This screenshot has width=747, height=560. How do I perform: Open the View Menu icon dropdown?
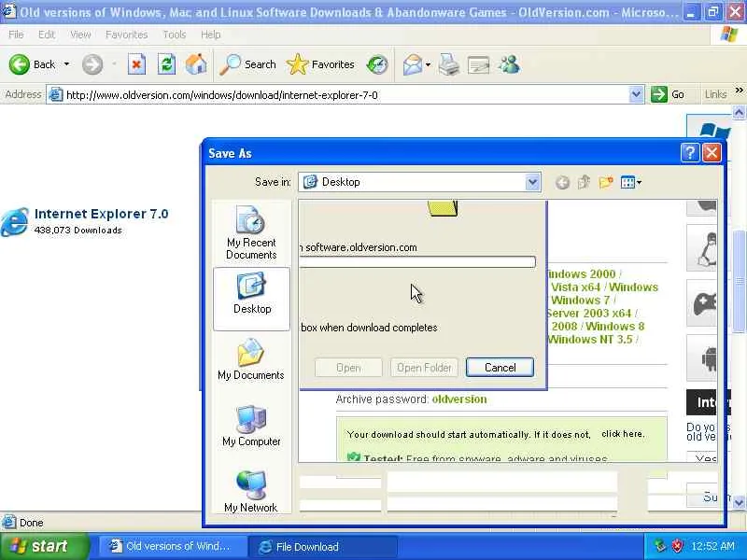tap(631, 182)
